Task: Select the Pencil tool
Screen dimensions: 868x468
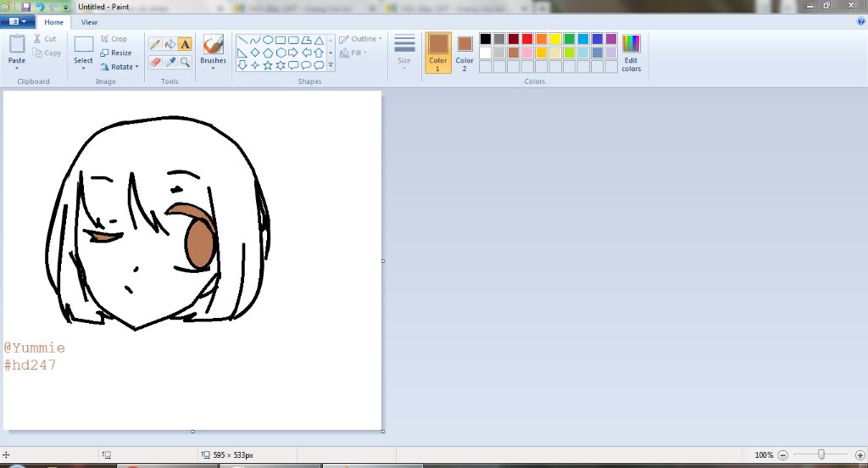Action: [x=156, y=44]
